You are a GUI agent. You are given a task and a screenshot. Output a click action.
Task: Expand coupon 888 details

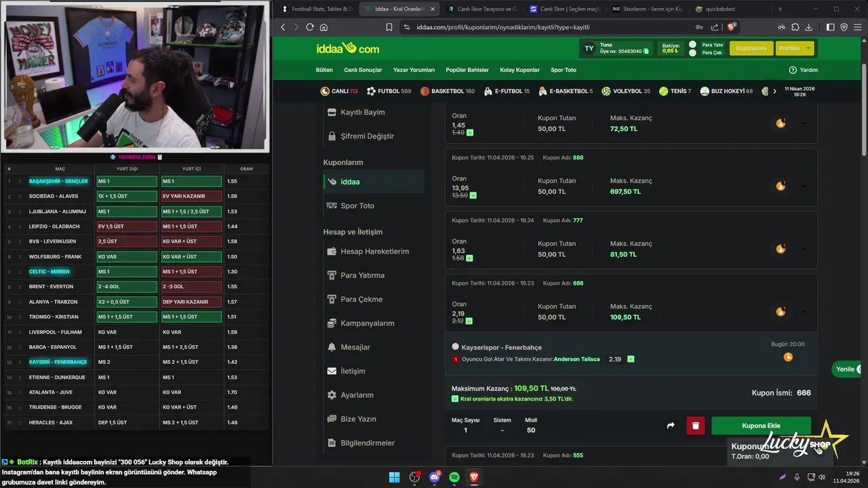pyautogui.click(x=804, y=186)
